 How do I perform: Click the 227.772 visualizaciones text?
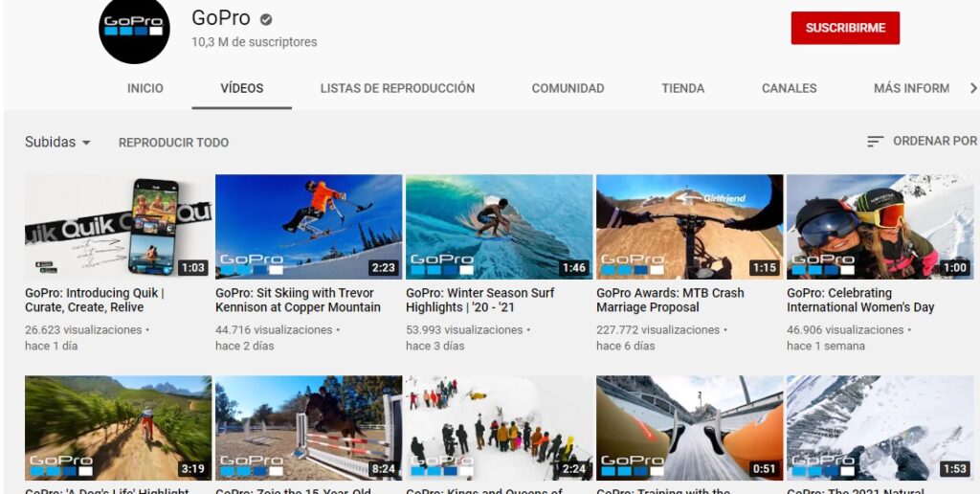coord(658,329)
